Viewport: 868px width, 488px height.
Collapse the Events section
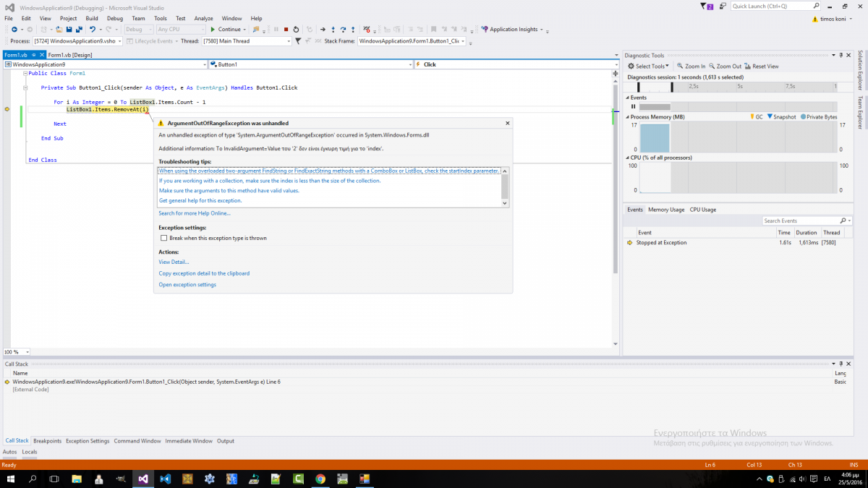click(x=628, y=98)
